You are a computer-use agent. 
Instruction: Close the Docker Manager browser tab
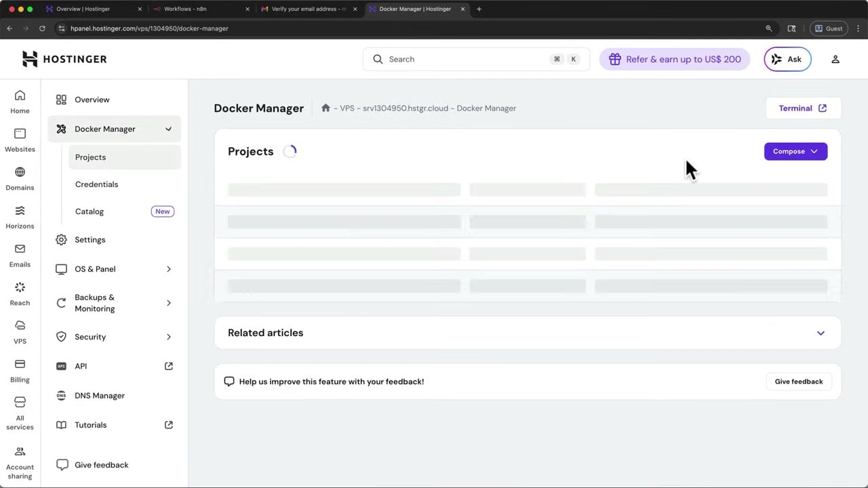(463, 9)
